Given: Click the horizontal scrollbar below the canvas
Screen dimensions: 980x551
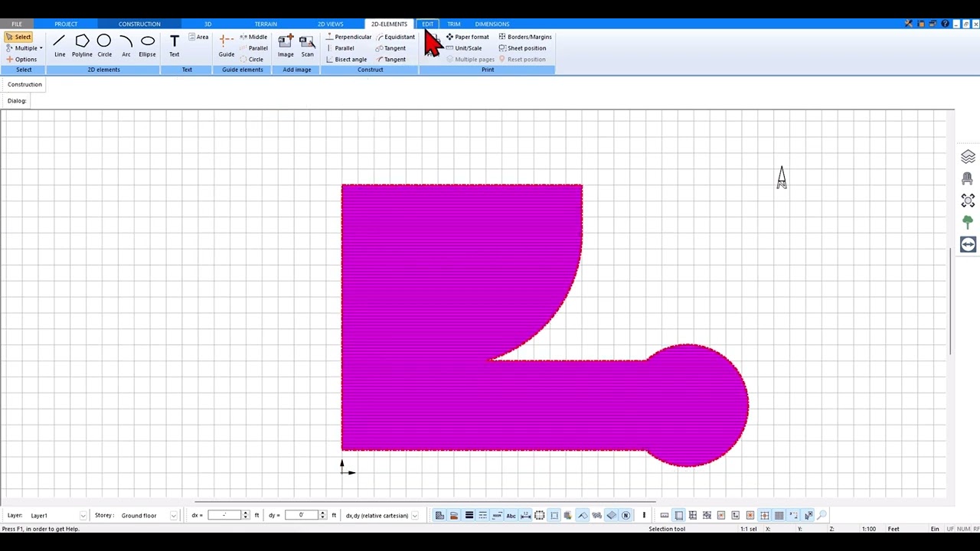Looking at the screenshot, I should (x=425, y=502).
